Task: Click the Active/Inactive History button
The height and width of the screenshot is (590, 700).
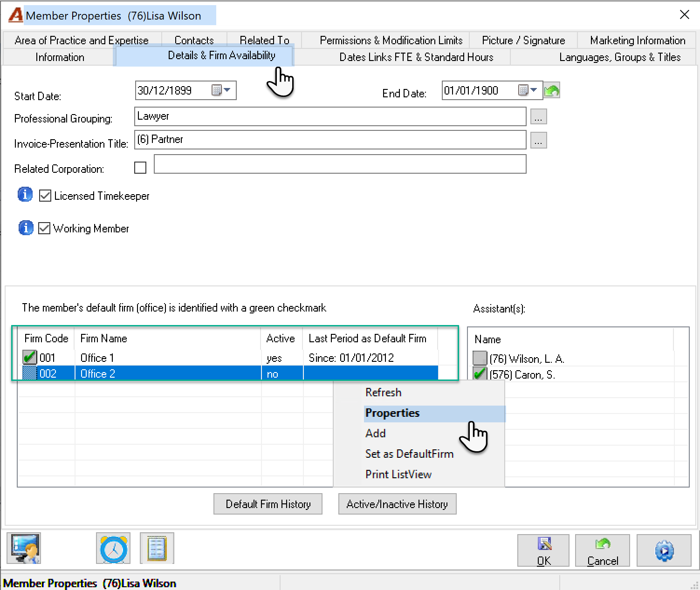Action: click(397, 504)
